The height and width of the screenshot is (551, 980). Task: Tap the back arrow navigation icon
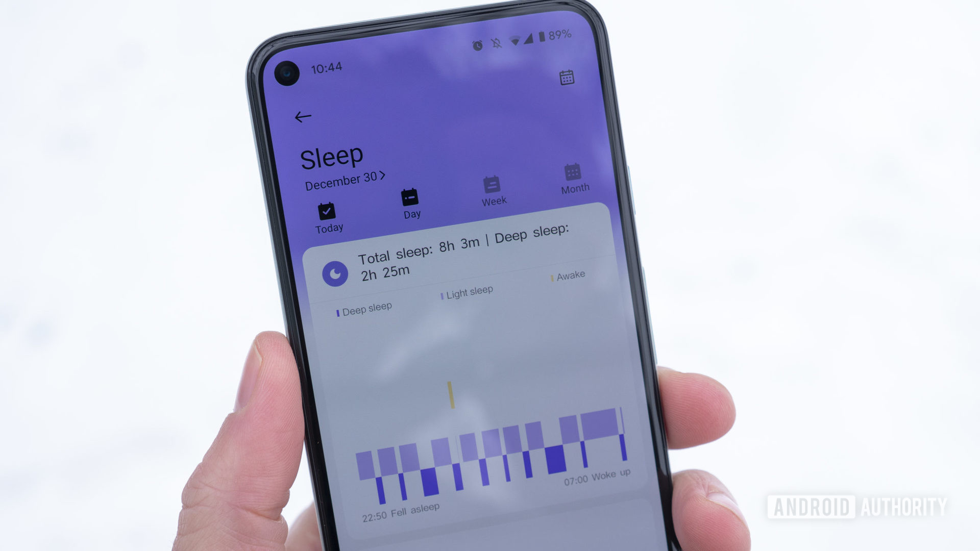click(302, 116)
